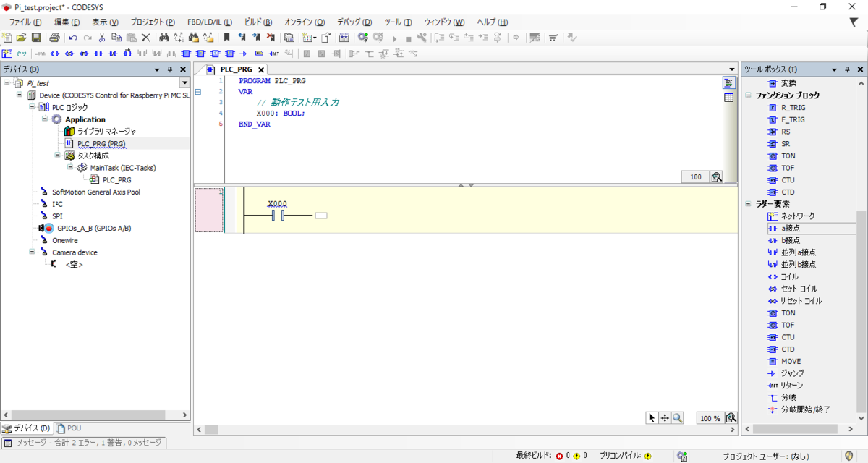Viewport: 868px width, 463px height.
Task: Insert a return from the ladder toolbar
Action: [274, 54]
